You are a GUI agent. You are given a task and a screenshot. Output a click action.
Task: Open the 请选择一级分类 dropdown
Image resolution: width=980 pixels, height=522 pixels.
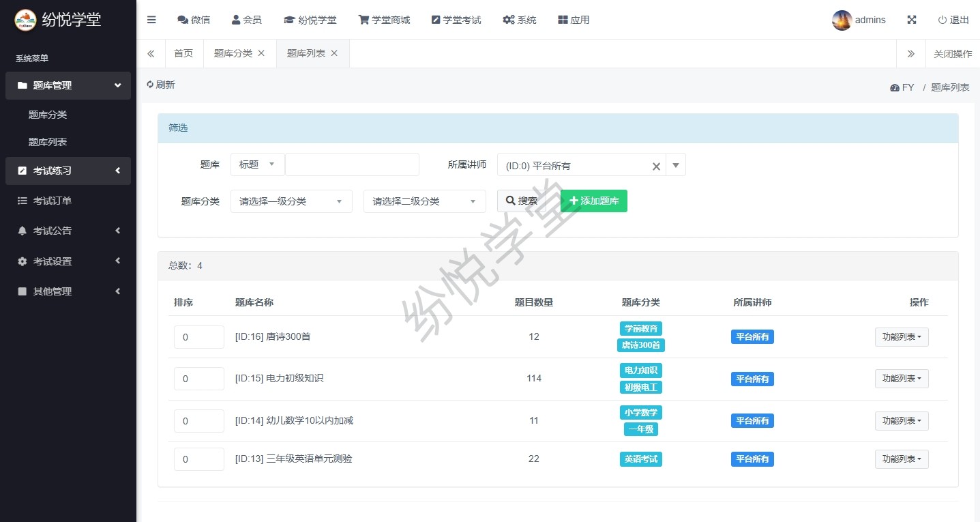[x=291, y=201]
